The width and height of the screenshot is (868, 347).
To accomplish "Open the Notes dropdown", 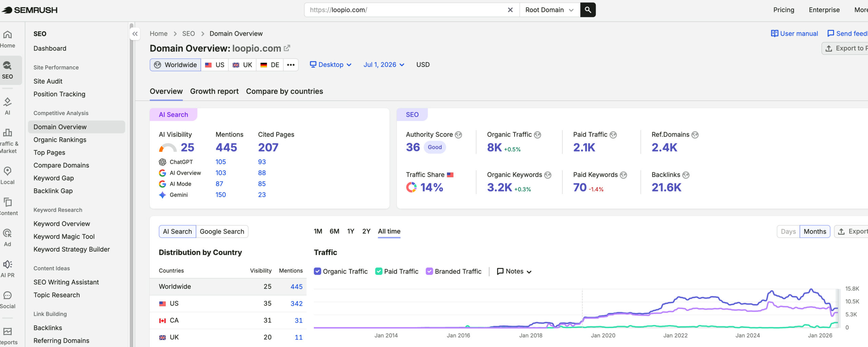I will [514, 271].
